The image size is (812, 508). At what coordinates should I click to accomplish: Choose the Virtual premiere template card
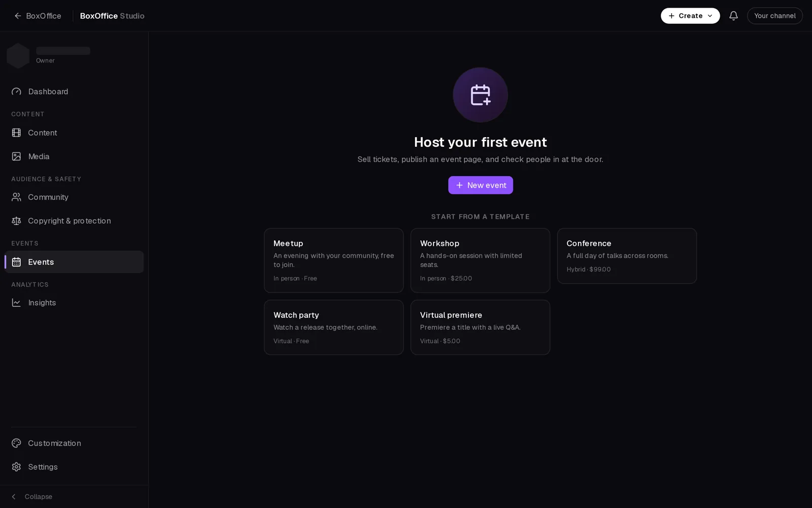pyautogui.click(x=480, y=327)
